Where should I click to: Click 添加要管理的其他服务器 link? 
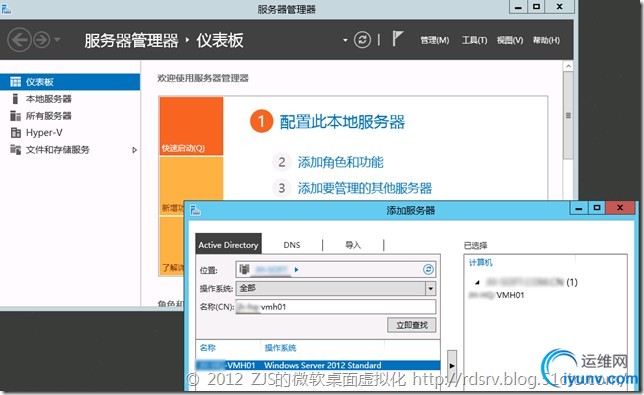(x=365, y=188)
